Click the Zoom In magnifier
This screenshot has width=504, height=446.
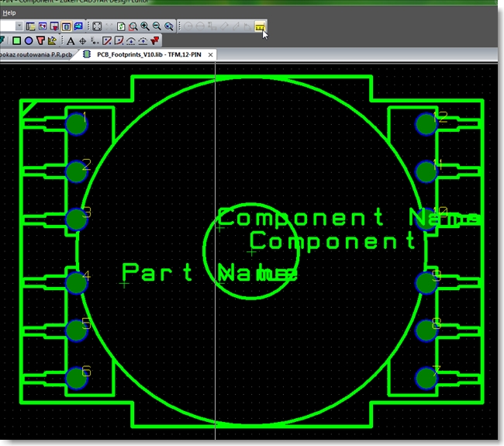click(145, 26)
